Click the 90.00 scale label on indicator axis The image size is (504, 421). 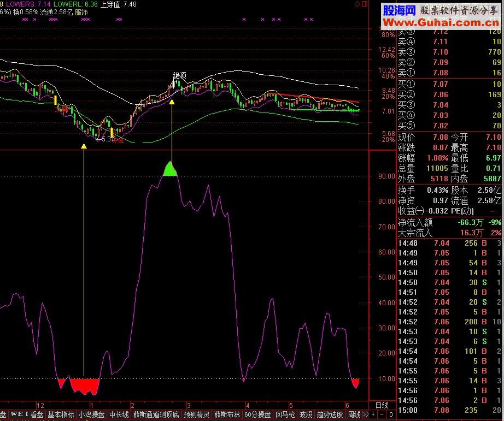pyautogui.click(x=386, y=176)
